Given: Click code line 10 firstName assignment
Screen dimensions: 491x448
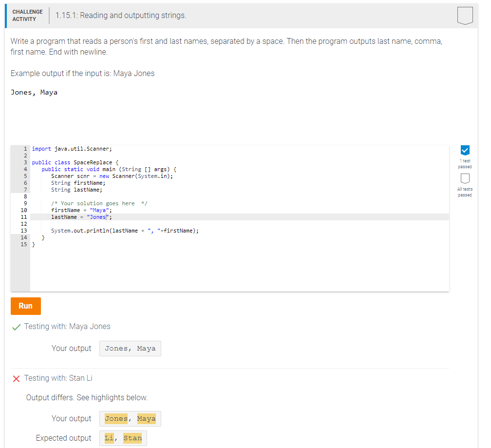Looking at the screenshot, I should tap(81, 210).
